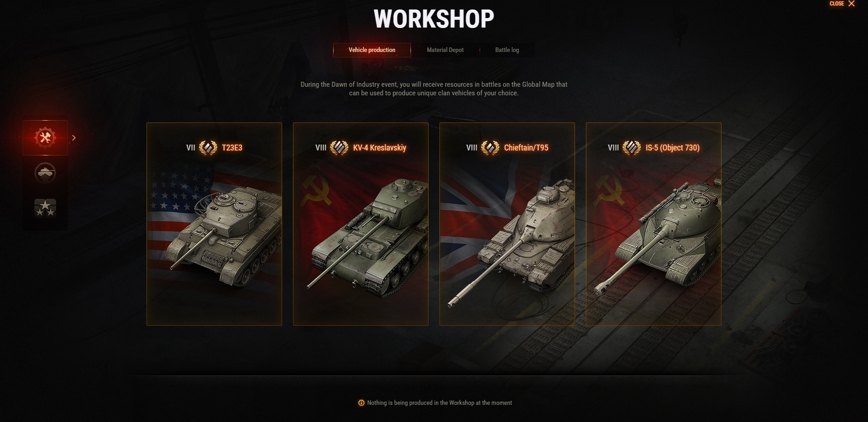This screenshot has height=422, width=868.
Task: Click the T23E3 rank badge emblem
Action: (x=208, y=148)
